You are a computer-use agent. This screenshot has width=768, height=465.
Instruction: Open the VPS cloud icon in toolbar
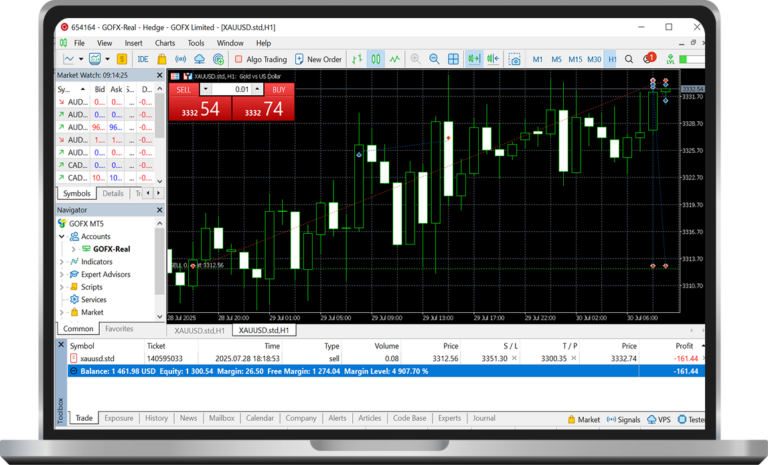coord(199,59)
